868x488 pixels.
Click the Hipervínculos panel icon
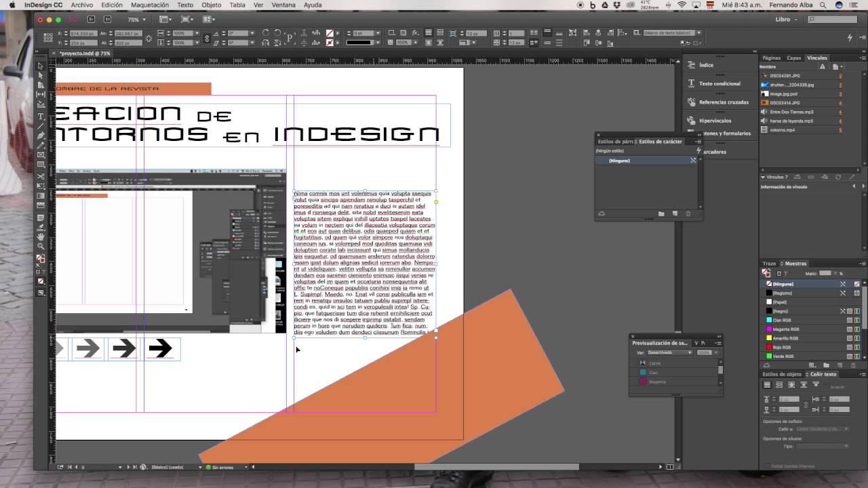692,121
